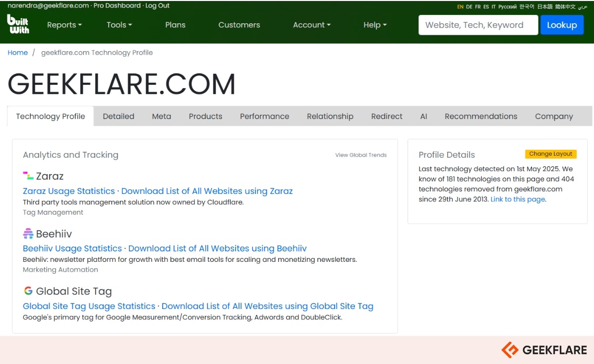
Task: Open the Customers page
Action: pyautogui.click(x=239, y=25)
